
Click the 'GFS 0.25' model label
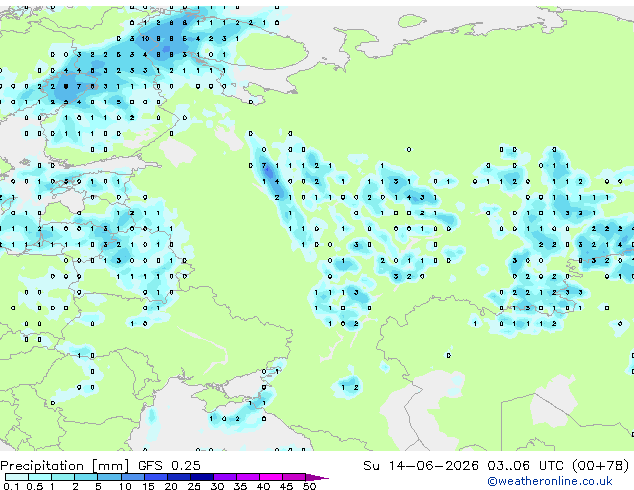[169, 466]
